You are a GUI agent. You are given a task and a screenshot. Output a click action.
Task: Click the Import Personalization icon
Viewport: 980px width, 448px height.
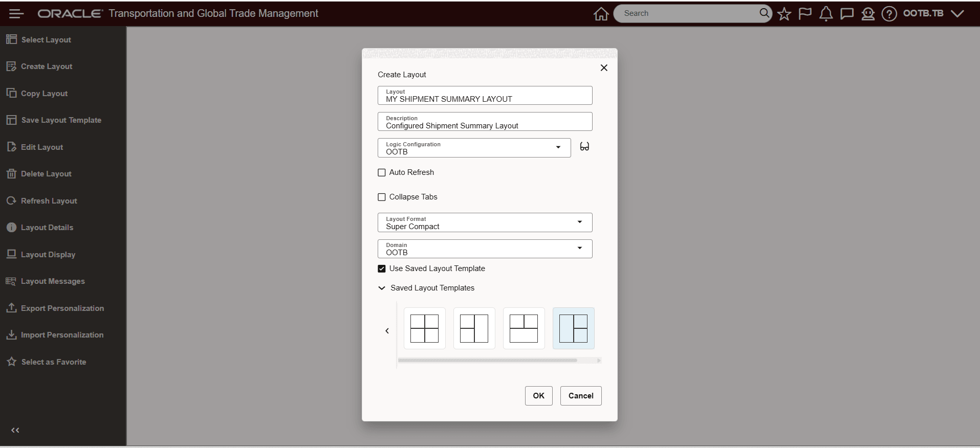[11, 335]
